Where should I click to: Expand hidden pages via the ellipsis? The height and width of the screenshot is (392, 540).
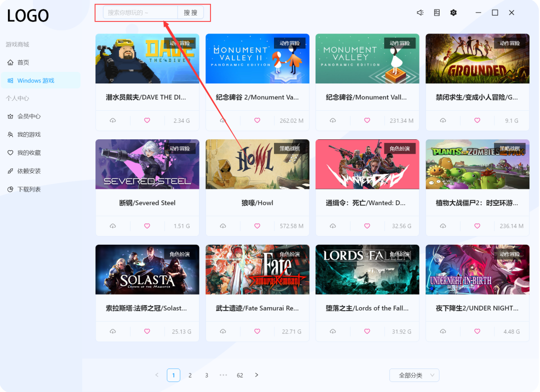(x=223, y=375)
